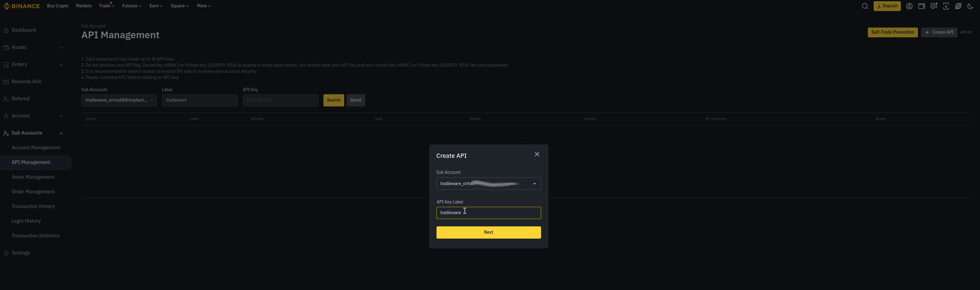Open Account Management

point(36,148)
